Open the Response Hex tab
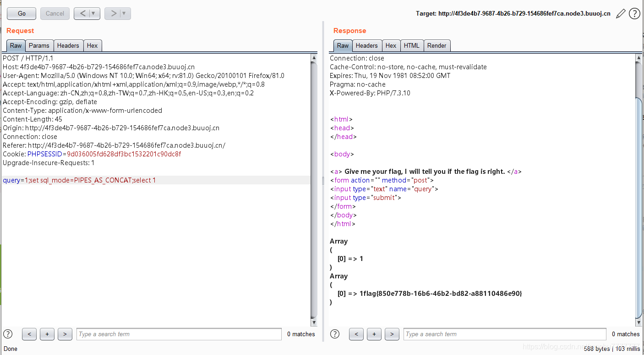The width and height of the screenshot is (644, 355). tap(391, 45)
